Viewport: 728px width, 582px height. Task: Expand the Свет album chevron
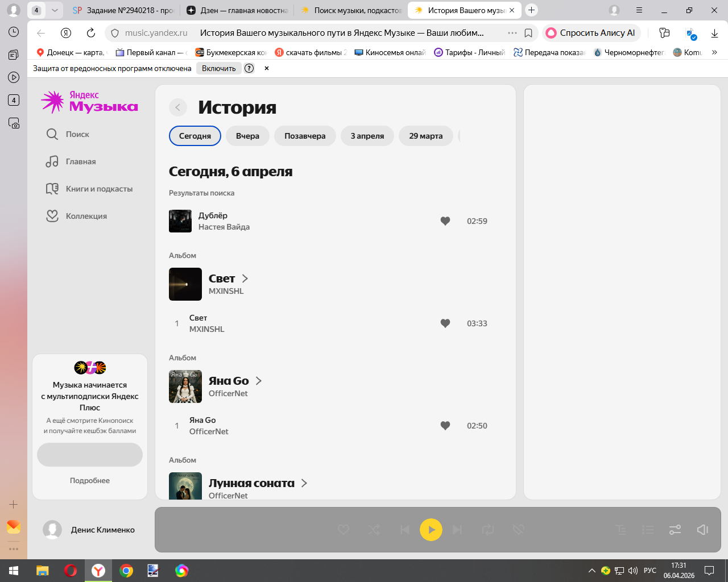tap(245, 278)
